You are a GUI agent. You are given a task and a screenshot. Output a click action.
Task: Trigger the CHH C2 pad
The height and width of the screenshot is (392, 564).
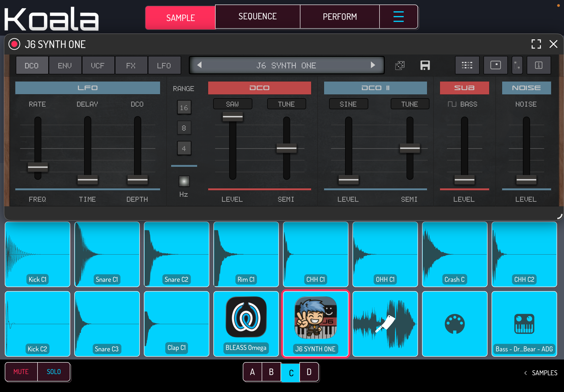click(x=524, y=254)
